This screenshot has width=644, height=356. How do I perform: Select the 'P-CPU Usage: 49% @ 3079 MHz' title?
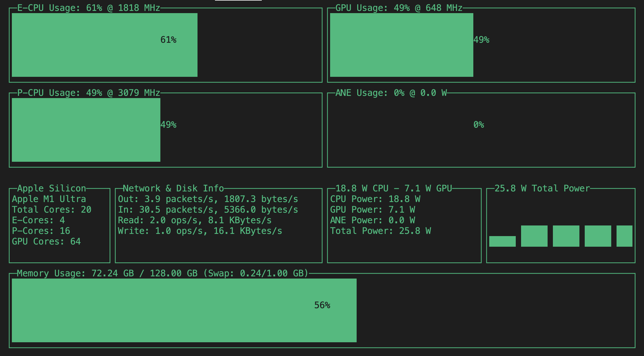click(89, 93)
